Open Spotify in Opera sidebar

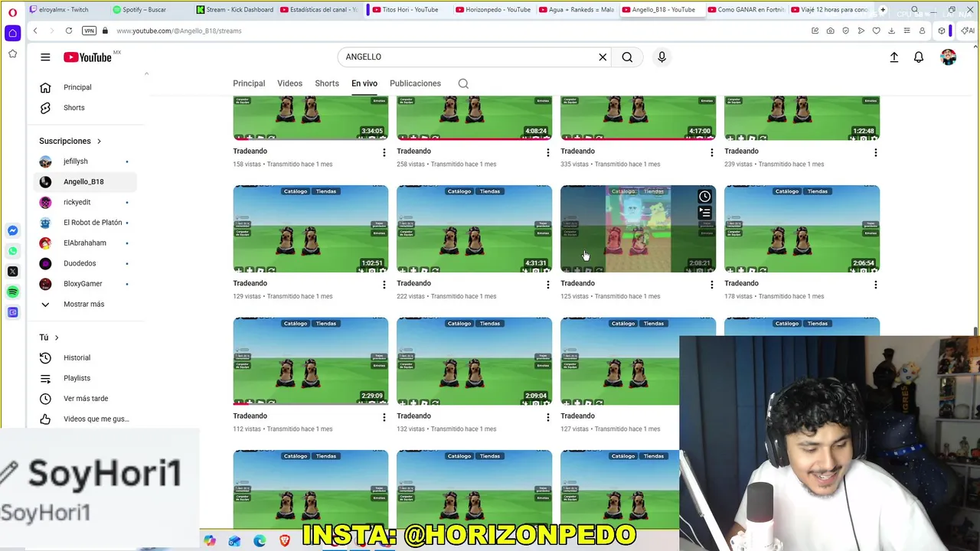click(13, 292)
